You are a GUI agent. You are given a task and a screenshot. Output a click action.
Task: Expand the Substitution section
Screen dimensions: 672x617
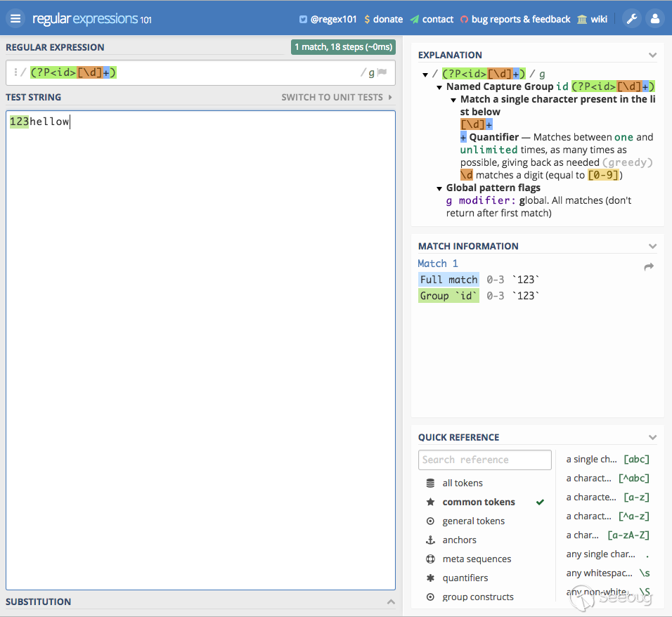click(391, 602)
